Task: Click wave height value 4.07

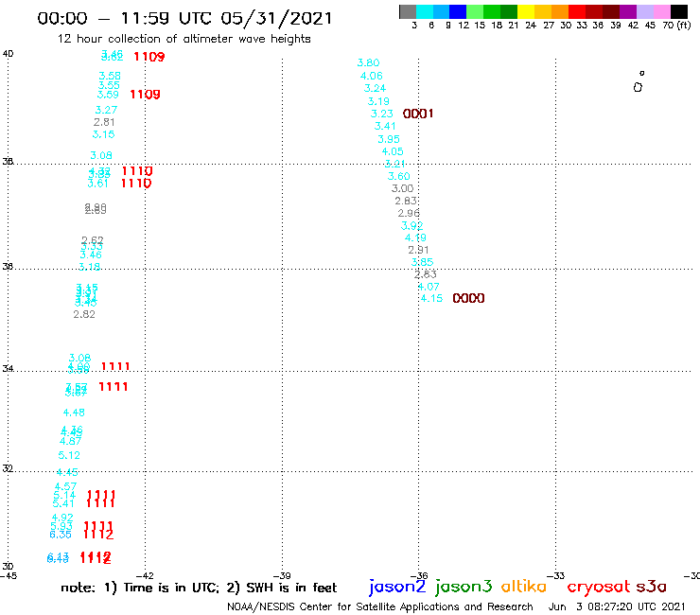Action: pyautogui.click(x=429, y=287)
